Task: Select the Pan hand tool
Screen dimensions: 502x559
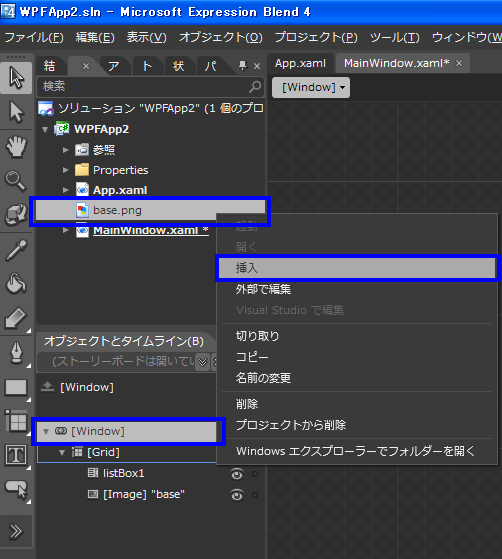Action: 16,146
